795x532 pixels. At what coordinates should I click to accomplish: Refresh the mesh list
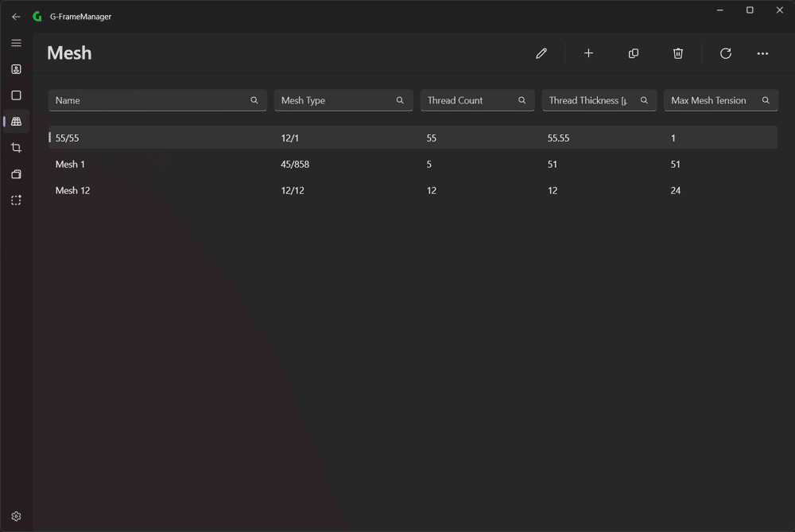coord(726,53)
